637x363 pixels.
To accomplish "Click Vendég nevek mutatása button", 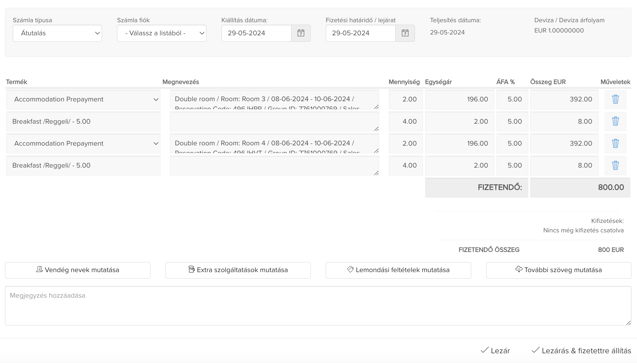I will click(78, 270).
